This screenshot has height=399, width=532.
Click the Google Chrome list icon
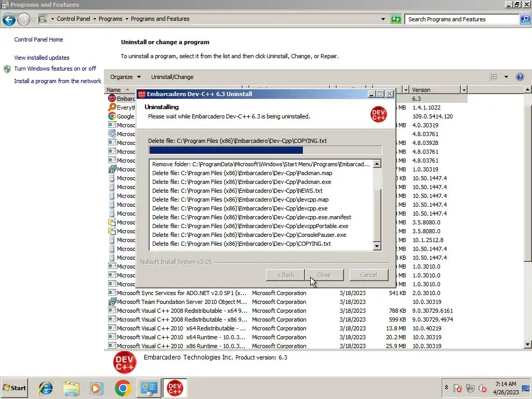(112, 116)
